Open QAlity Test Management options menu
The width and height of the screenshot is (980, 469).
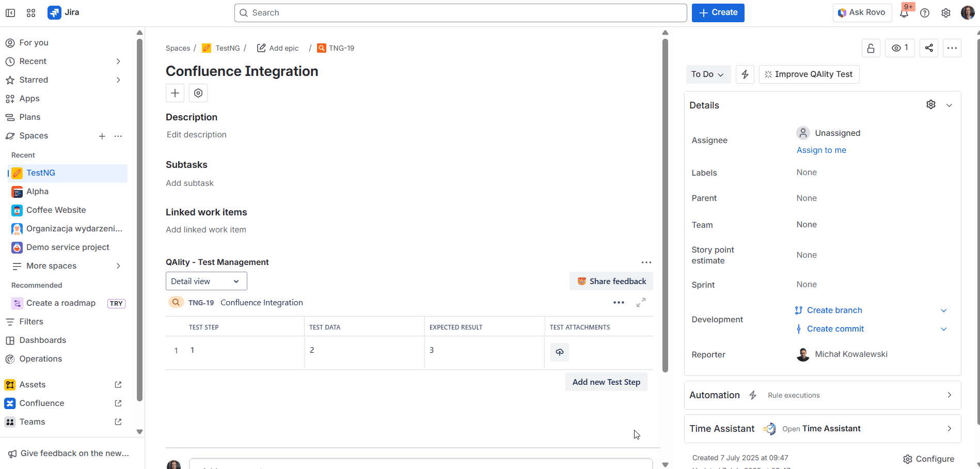pyautogui.click(x=646, y=262)
